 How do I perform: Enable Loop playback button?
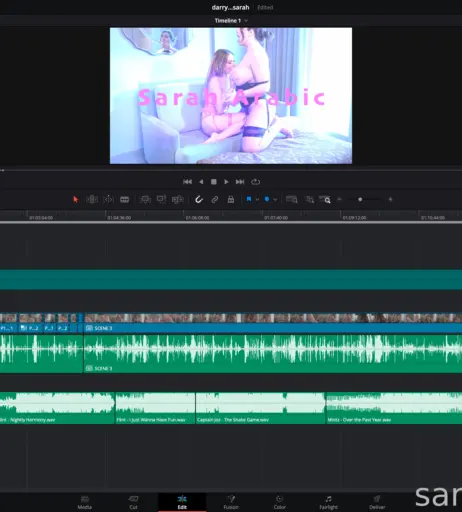(x=256, y=182)
